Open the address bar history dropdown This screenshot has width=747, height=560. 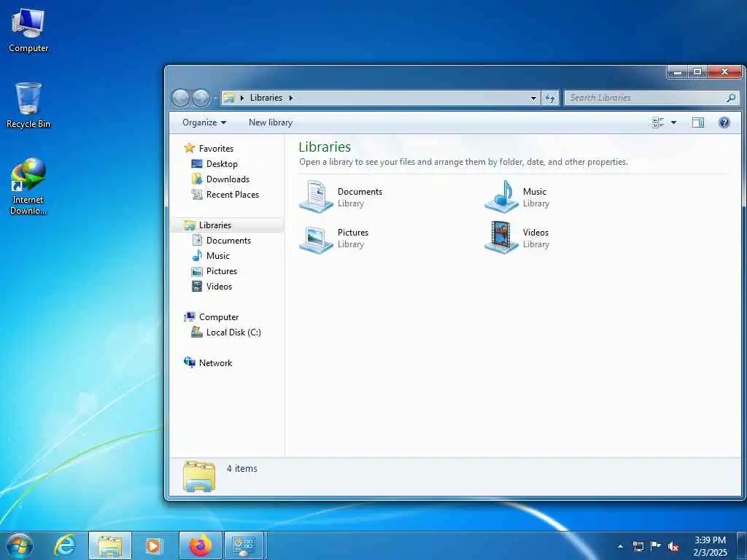point(533,98)
